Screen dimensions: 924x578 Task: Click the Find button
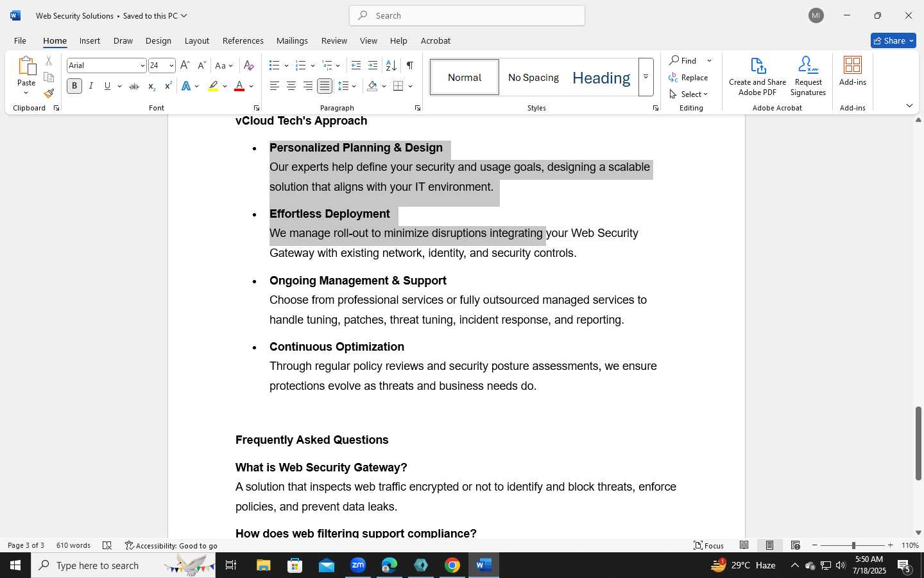click(683, 60)
